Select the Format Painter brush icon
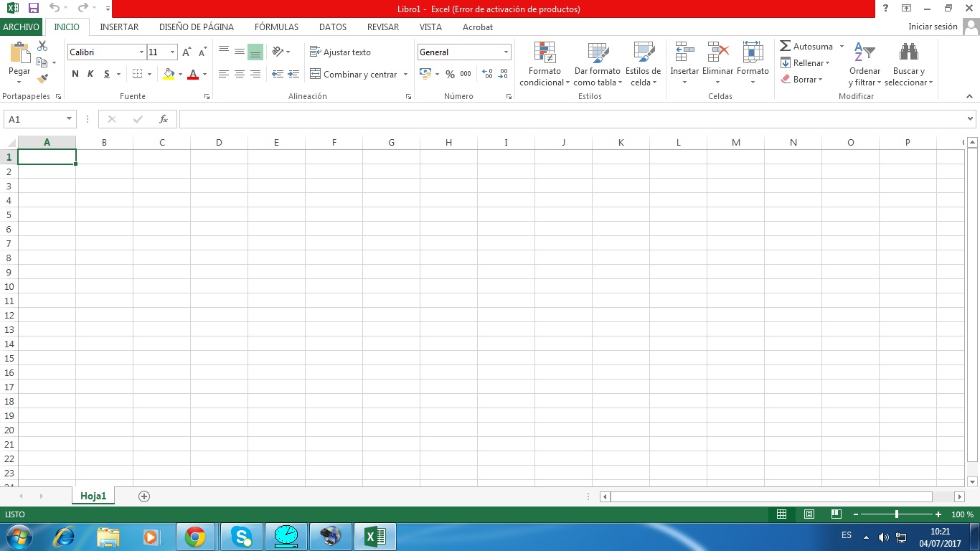 tap(42, 79)
